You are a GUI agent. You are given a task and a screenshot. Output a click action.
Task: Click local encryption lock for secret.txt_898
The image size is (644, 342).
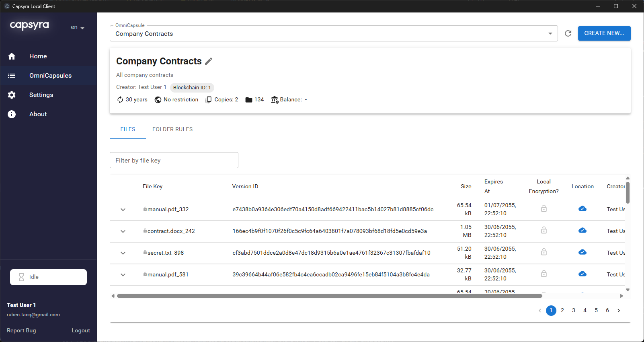(544, 252)
